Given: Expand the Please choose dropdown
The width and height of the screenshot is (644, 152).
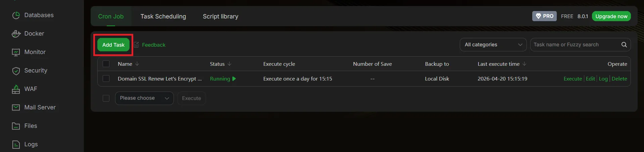Looking at the screenshot, I should tap(144, 98).
